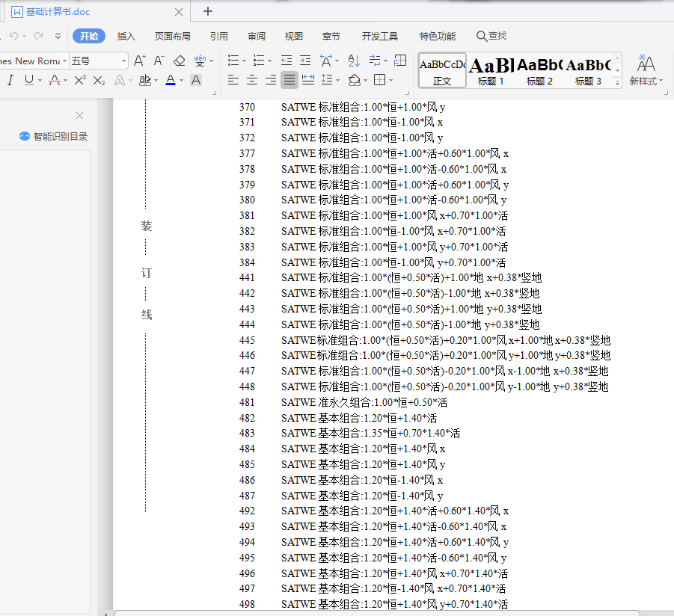This screenshot has width=674, height=616.
Task: Expand the styles gallery
Action: 618,82
